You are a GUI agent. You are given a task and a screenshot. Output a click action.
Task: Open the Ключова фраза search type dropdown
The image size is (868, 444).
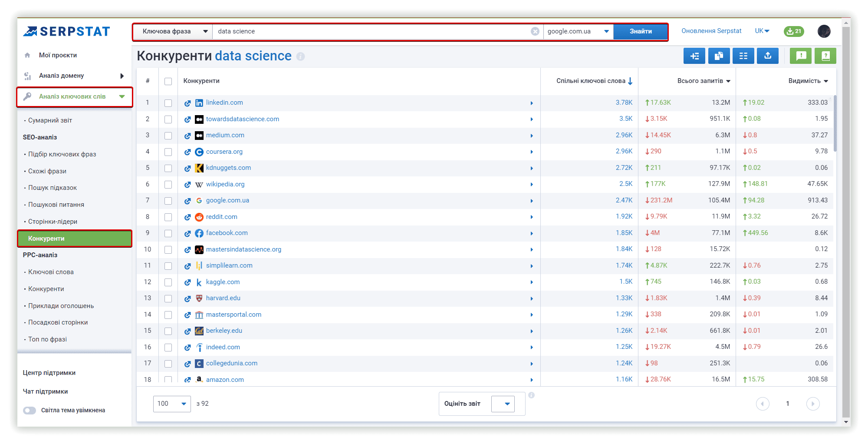173,31
